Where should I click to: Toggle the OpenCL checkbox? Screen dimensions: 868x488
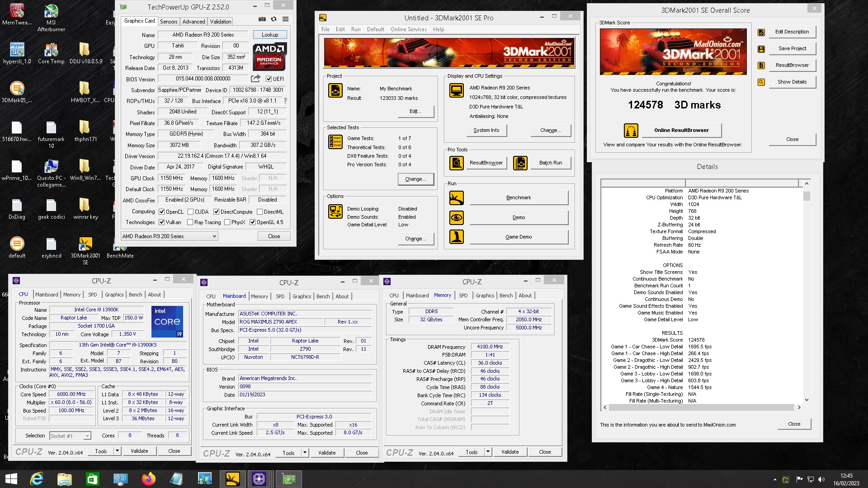pos(161,212)
